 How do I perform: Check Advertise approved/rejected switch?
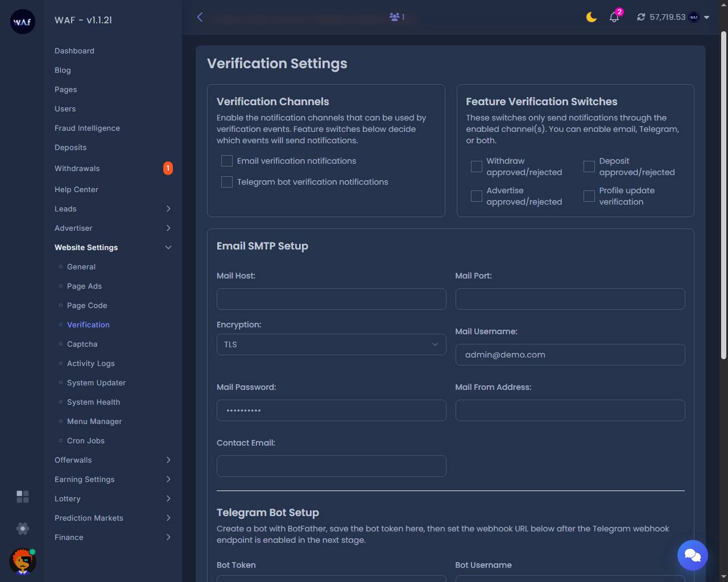(x=477, y=196)
